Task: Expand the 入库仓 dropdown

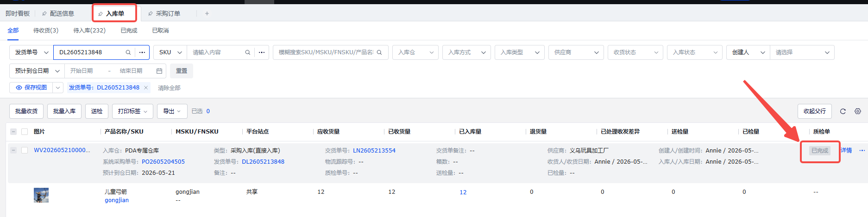Action: 415,52
